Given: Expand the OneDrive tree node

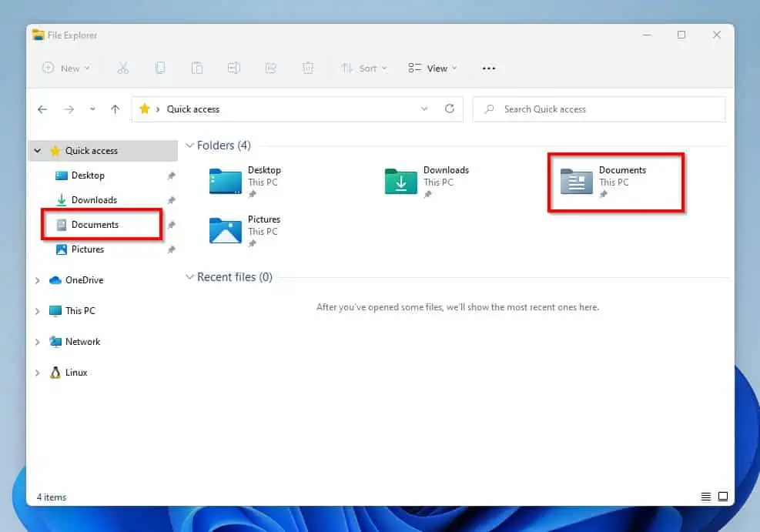Looking at the screenshot, I should click(x=37, y=280).
